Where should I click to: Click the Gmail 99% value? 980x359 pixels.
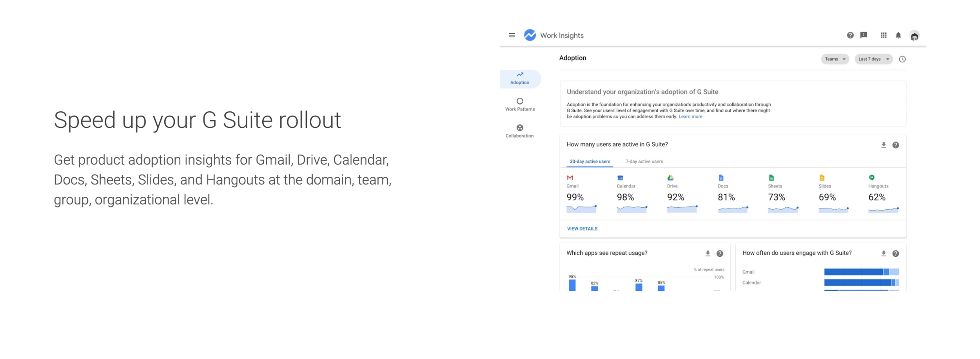click(575, 197)
